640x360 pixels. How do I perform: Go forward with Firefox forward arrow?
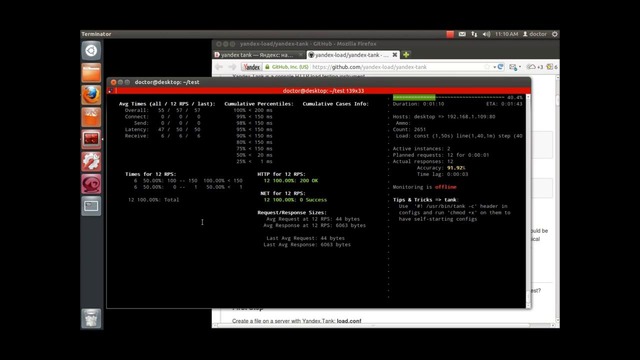232,67
